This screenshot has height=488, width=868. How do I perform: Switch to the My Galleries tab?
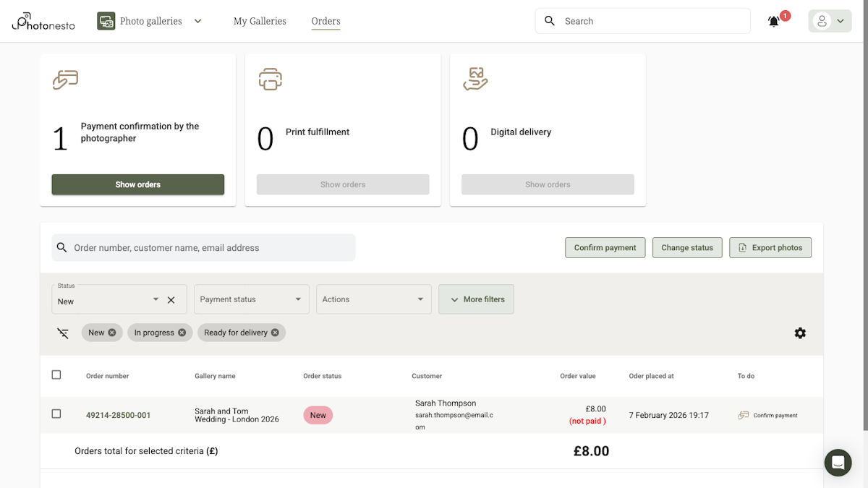coord(260,22)
